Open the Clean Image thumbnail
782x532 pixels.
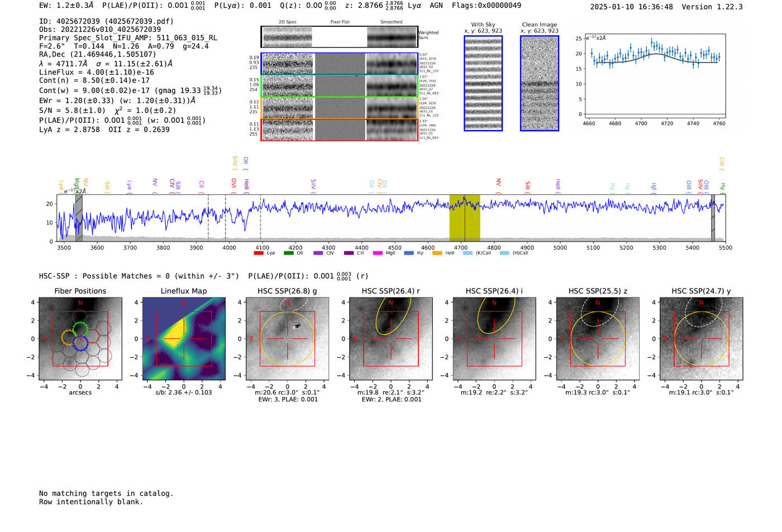[x=540, y=83]
